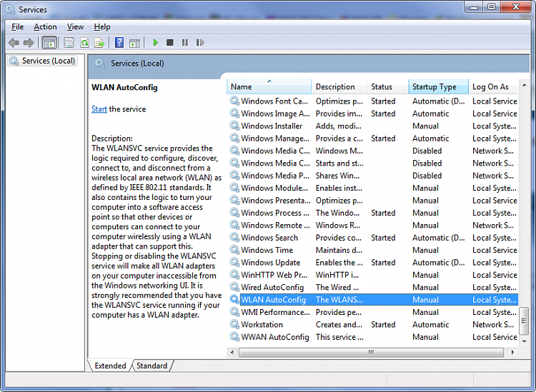Select the Windows Module... service row
536x392 pixels.
point(372,188)
